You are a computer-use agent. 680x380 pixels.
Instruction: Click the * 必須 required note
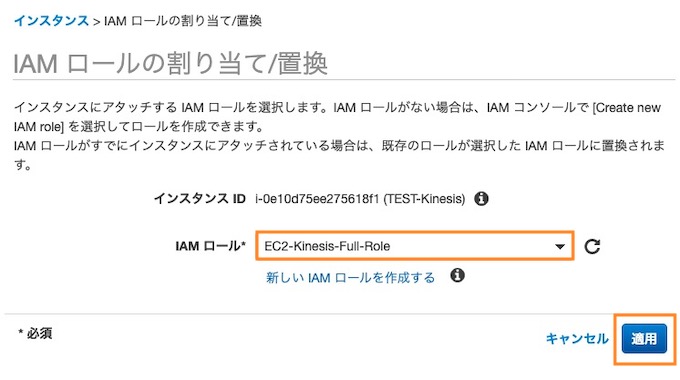35,333
